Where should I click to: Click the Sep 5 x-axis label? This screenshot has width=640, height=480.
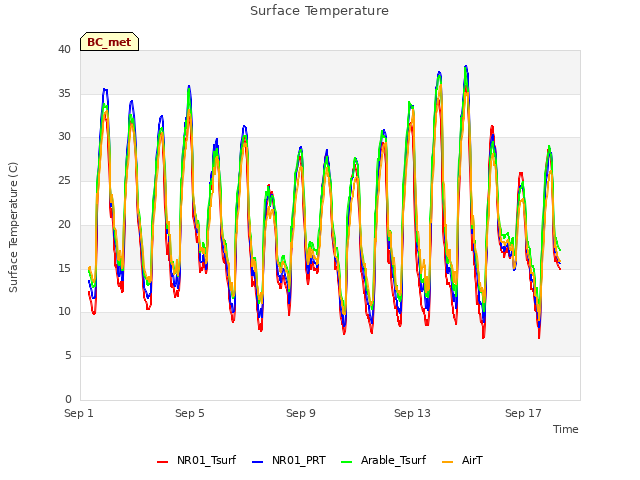point(190,413)
